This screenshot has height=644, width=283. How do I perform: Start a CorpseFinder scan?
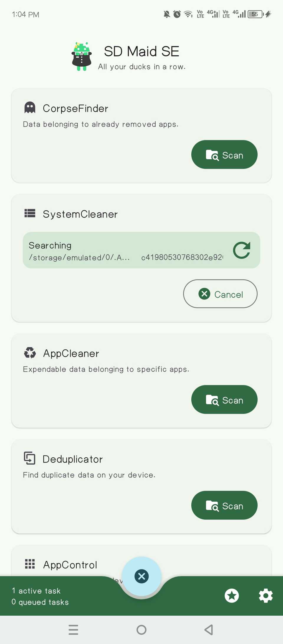(224, 155)
